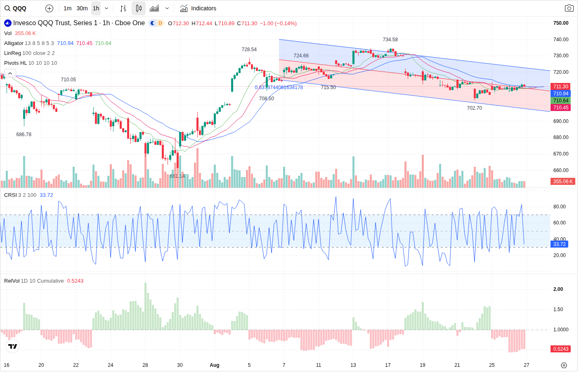The width and height of the screenshot is (586, 392).
Task: Click the 661.14 pivot low label
Action: [177, 176]
